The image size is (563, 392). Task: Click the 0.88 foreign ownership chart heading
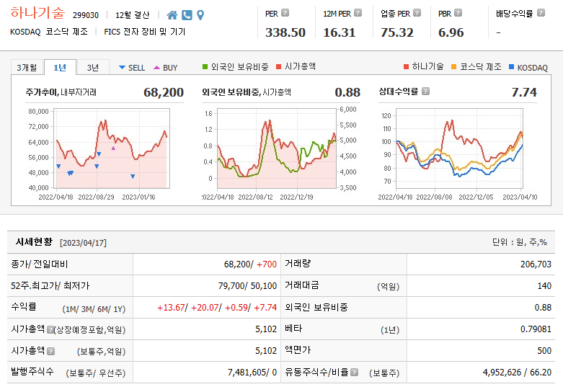click(x=347, y=92)
